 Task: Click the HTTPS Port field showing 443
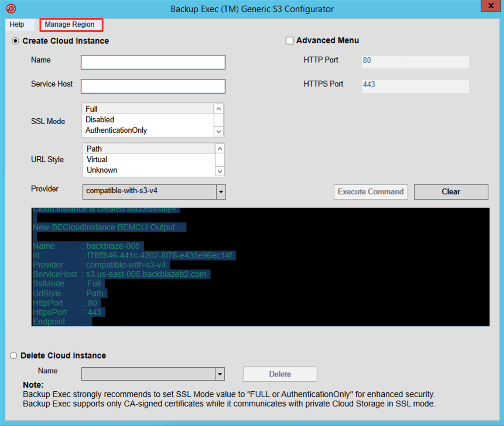tap(415, 86)
